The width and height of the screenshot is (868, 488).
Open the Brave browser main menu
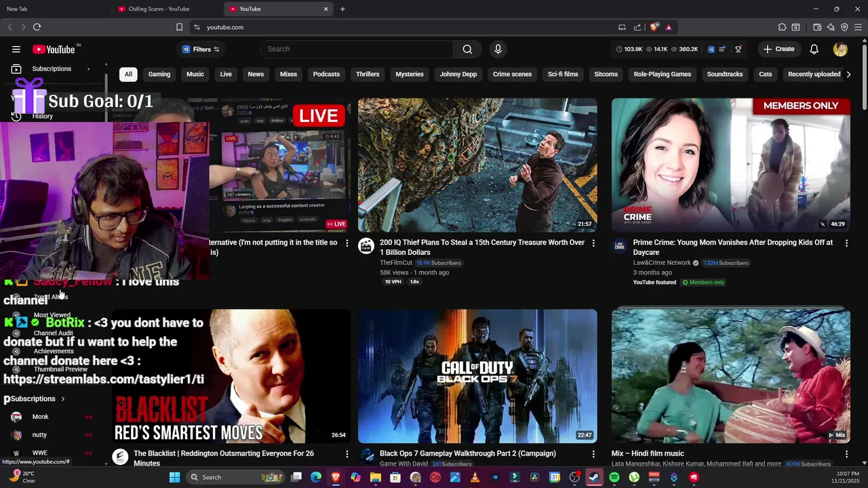pyautogui.click(x=858, y=27)
